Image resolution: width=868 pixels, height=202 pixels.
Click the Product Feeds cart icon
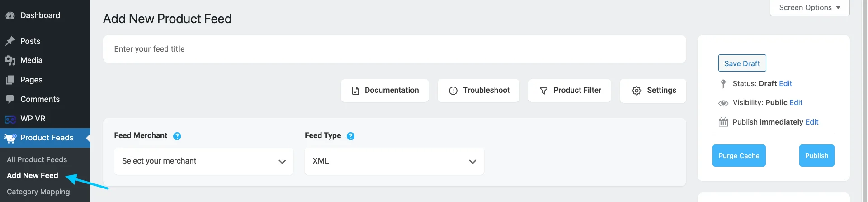click(x=10, y=138)
